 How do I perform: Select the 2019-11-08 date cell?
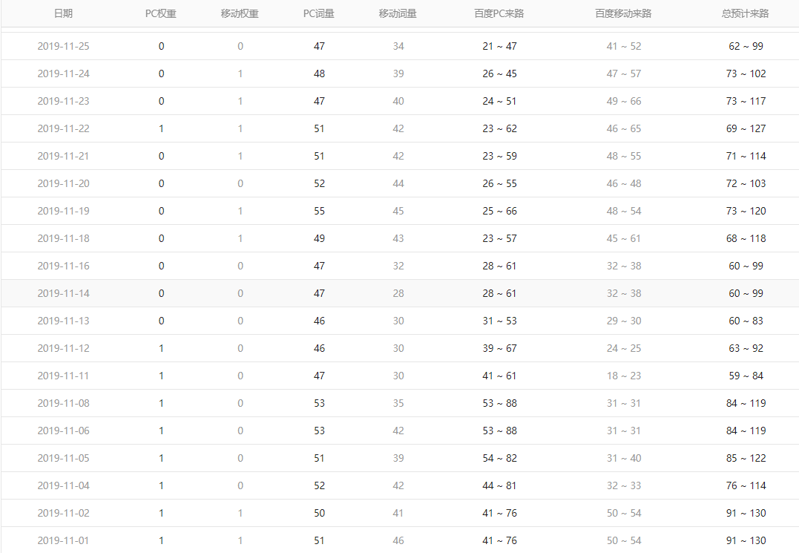point(63,404)
